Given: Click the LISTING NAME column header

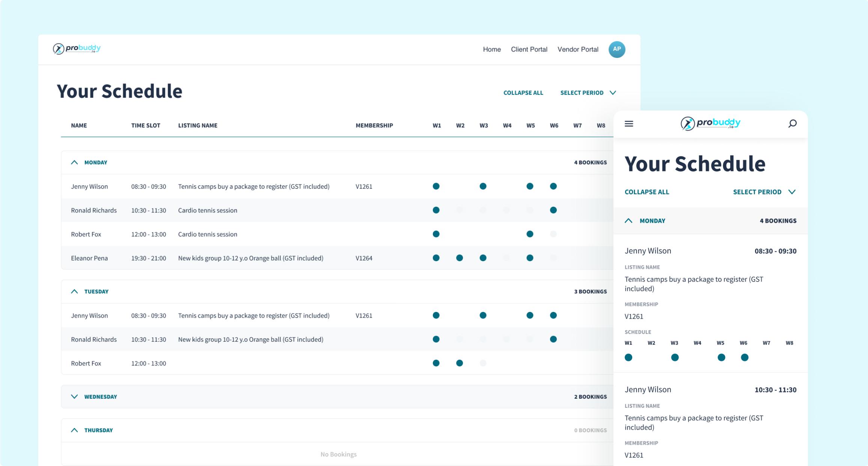Looking at the screenshot, I should pyautogui.click(x=197, y=126).
